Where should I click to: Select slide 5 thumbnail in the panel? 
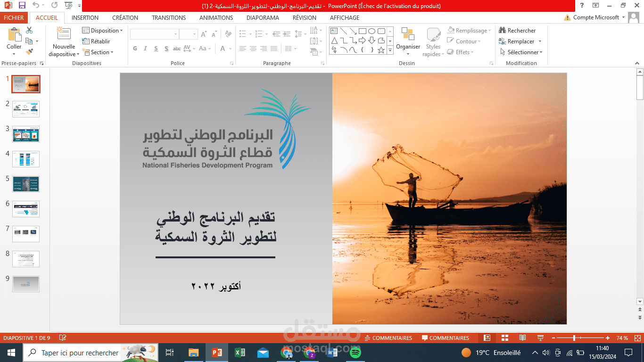(x=25, y=184)
